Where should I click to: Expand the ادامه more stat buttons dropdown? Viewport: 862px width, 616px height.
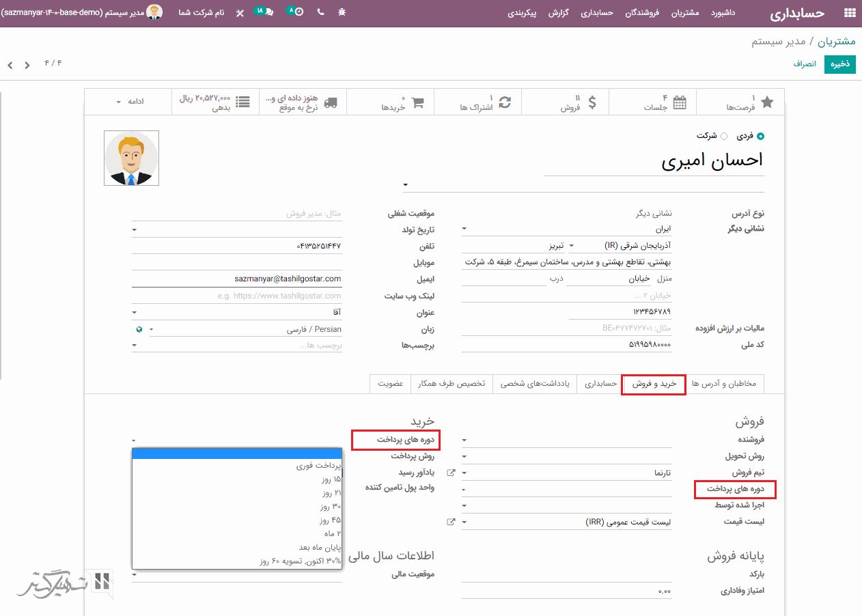tap(128, 102)
